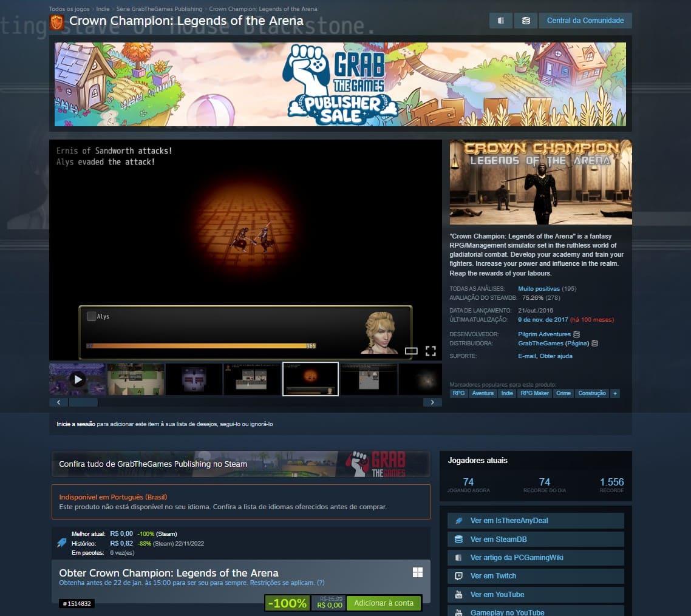Viewport: 691px width, 616px height.
Task: Open Central da Comunidade
Action: coord(585,21)
